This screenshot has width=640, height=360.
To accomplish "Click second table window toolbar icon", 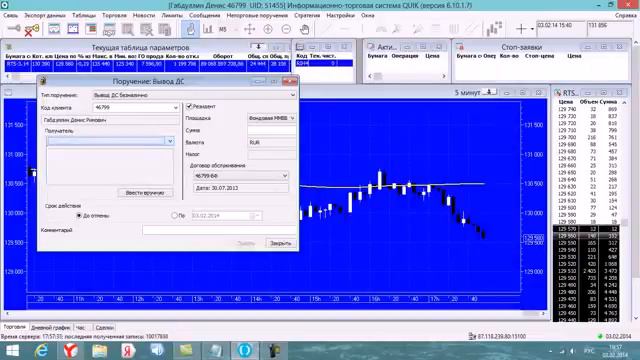I will [73, 29].
